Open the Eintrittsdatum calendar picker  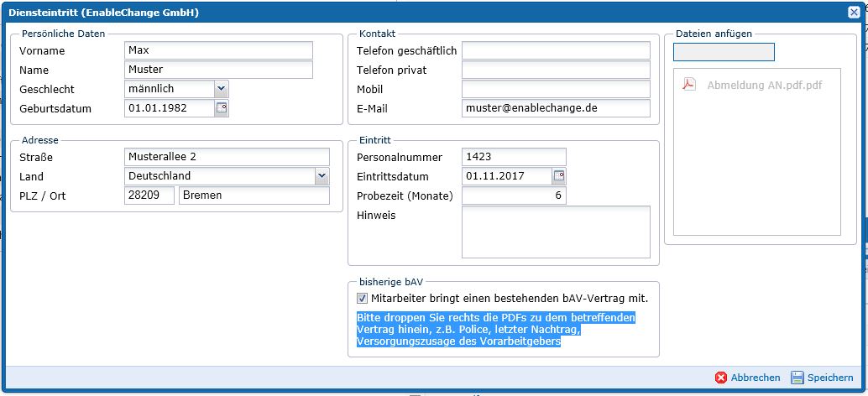559,176
